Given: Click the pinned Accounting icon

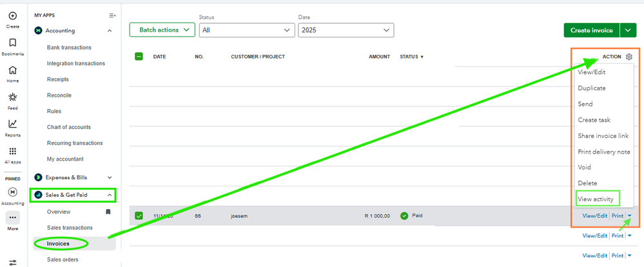Looking at the screenshot, I should (x=13, y=192).
